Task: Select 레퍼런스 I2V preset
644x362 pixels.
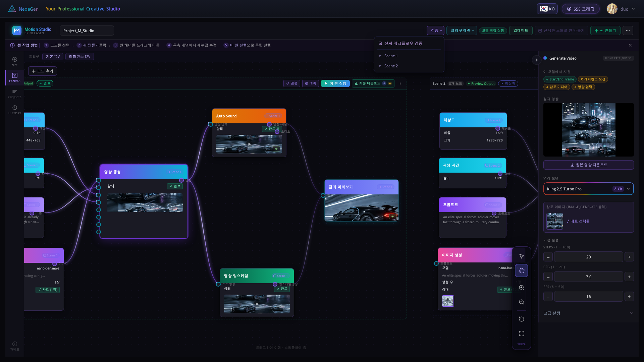Action: pos(79,57)
